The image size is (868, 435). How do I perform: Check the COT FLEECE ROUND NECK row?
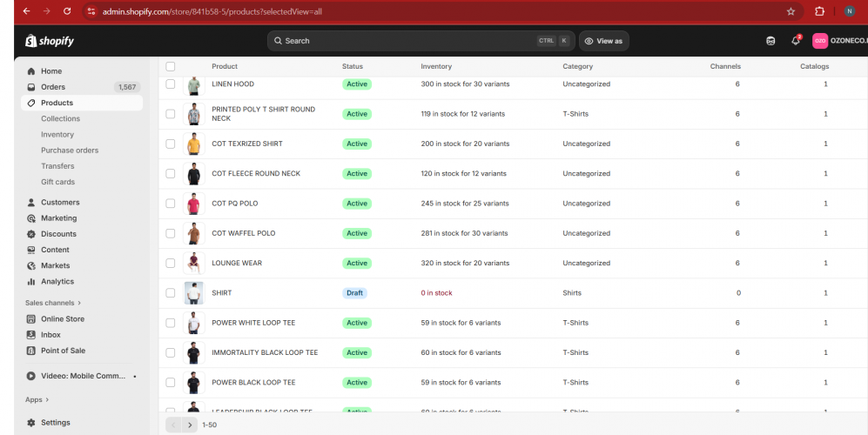(171, 174)
